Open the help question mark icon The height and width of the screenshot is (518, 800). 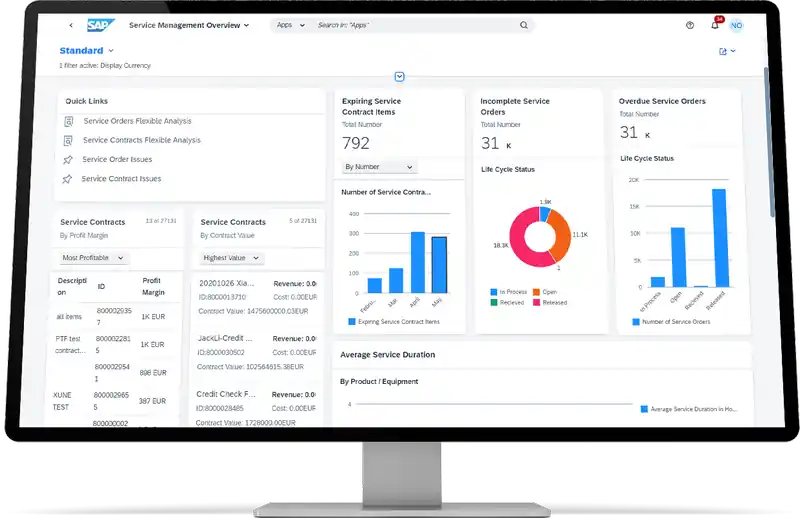[x=690, y=25]
